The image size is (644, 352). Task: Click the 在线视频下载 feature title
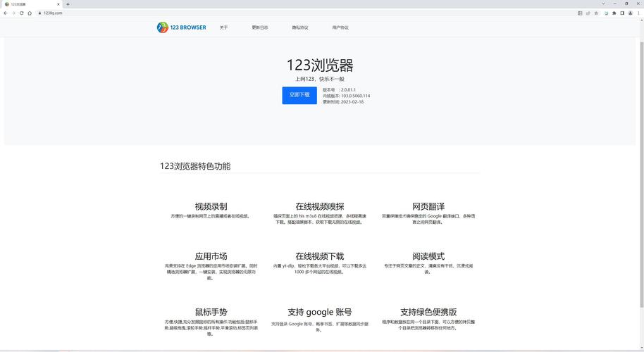tap(320, 256)
